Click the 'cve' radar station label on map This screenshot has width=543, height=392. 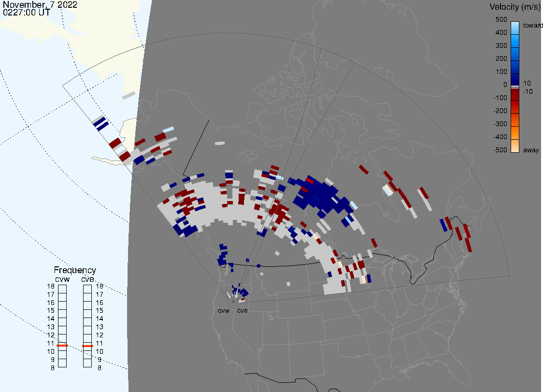(242, 310)
